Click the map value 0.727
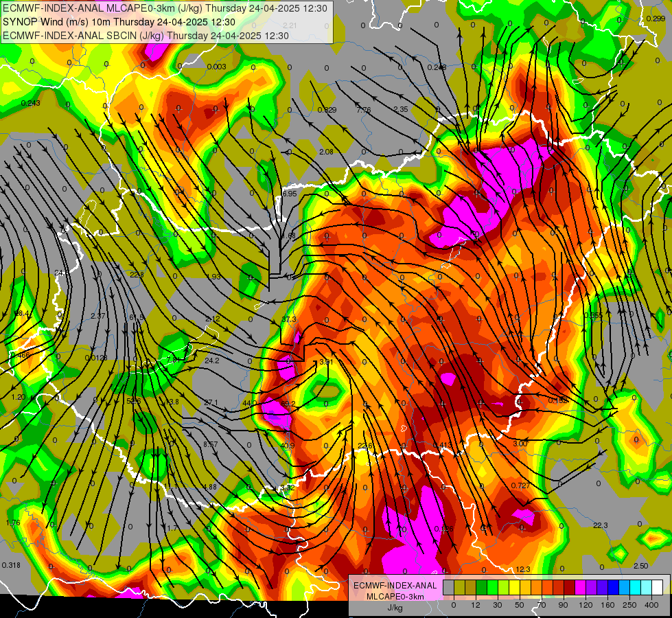 coord(520,485)
